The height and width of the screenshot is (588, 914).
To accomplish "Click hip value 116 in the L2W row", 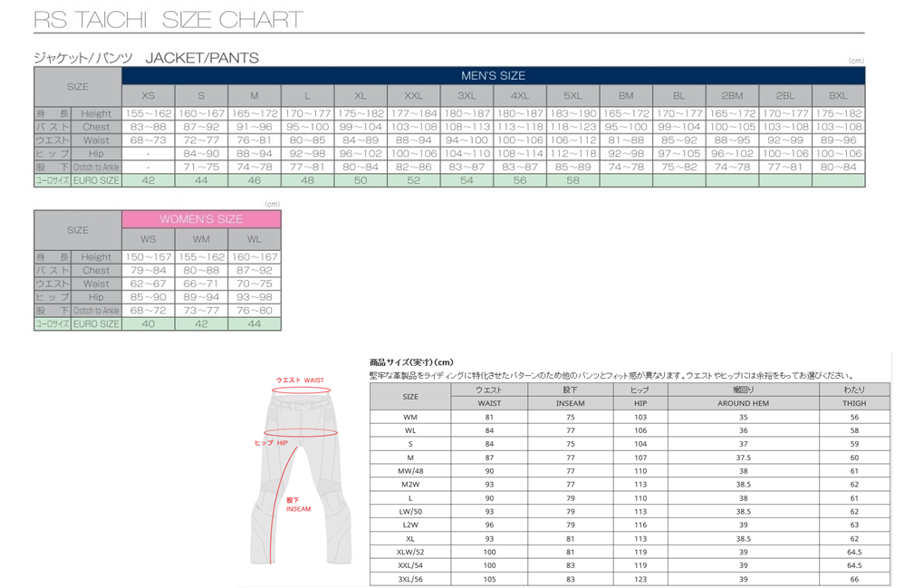I will click(x=640, y=525).
